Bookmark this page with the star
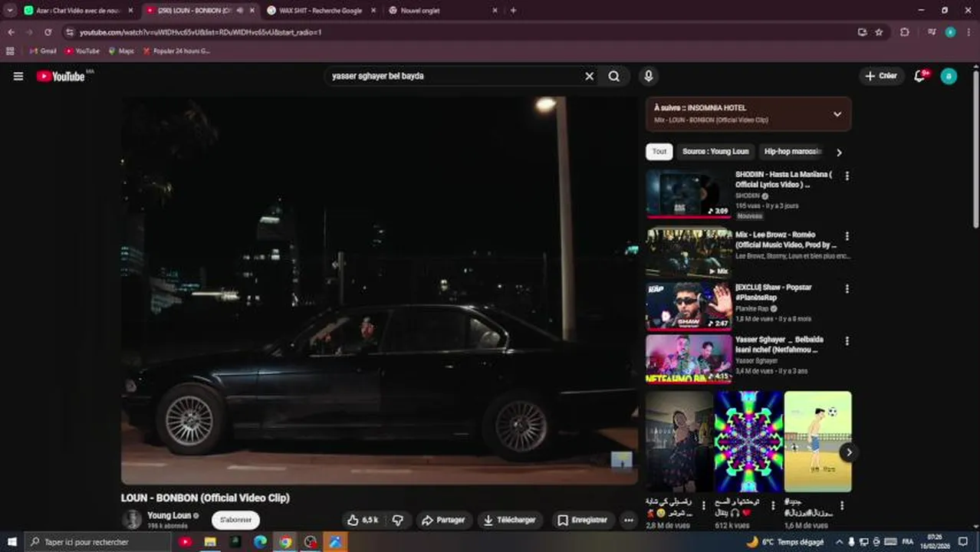980x552 pixels. tap(879, 32)
